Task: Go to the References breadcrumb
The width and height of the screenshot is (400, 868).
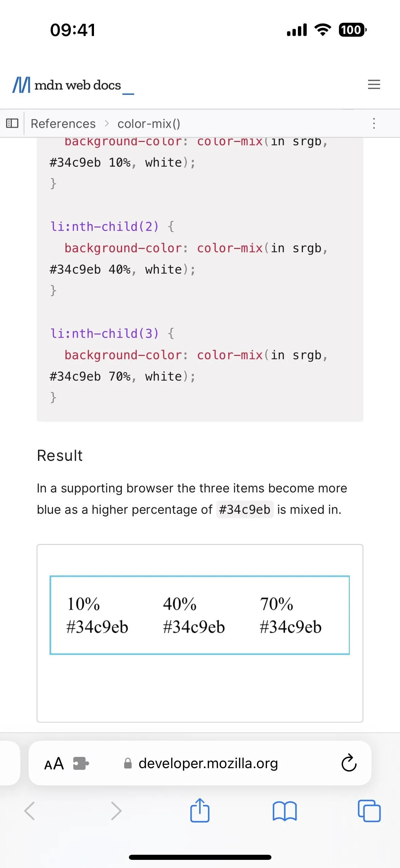Action: pyautogui.click(x=63, y=124)
